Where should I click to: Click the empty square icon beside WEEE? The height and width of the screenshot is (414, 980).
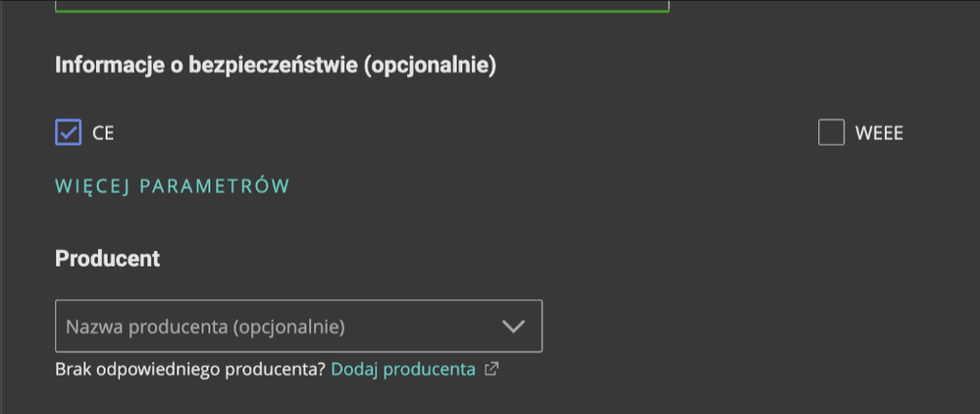coord(831,132)
